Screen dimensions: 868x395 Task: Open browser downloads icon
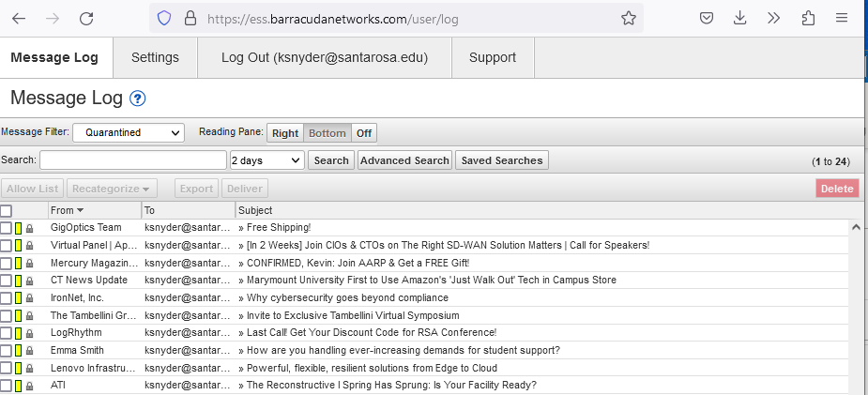[740, 18]
